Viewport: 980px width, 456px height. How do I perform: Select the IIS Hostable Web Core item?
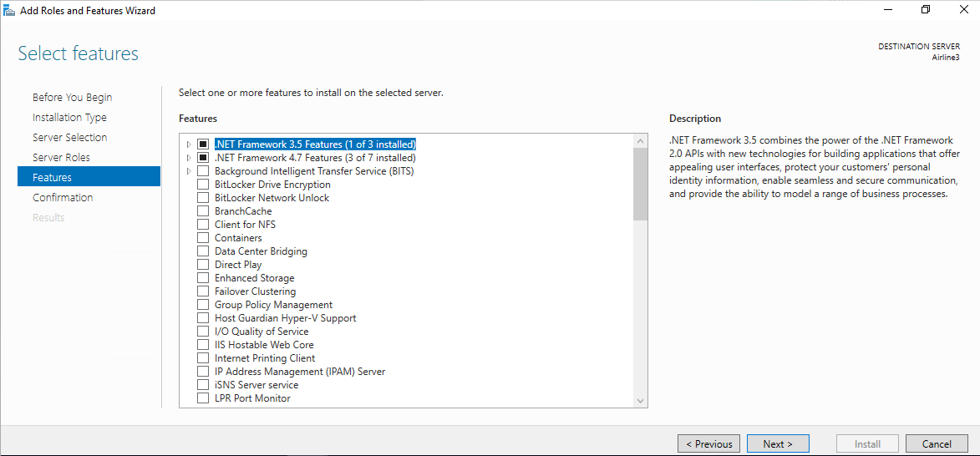click(264, 345)
